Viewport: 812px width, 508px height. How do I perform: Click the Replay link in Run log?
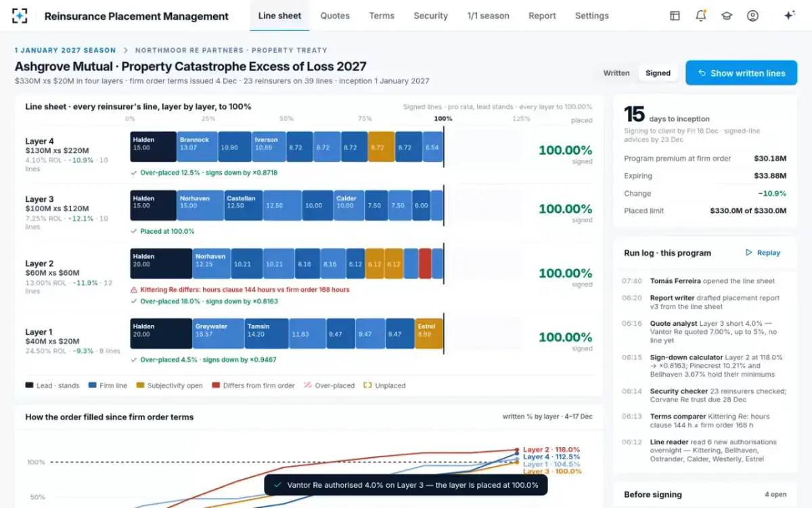(763, 253)
